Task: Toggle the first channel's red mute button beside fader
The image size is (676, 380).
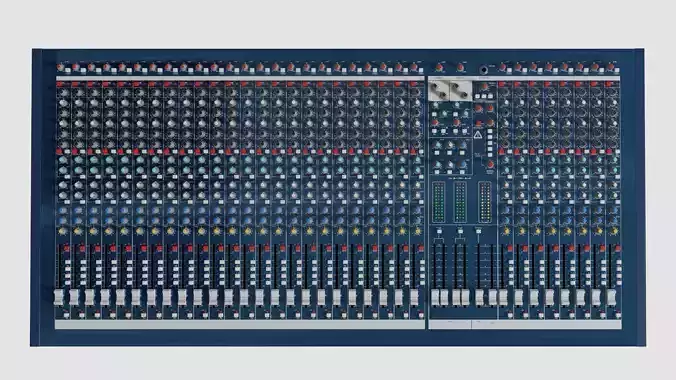Action: tap(67, 249)
